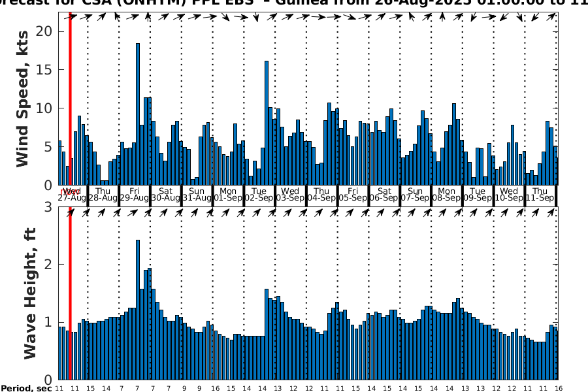The image size is (588, 392).
Task: Click the "Sat 06-Sep" date label
Action: [384, 195]
